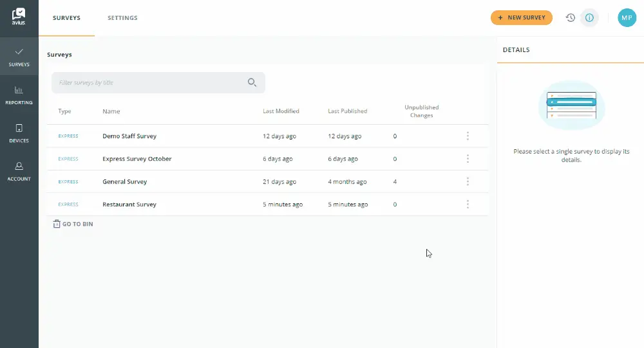Open options menu for Demo Staff Survey
This screenshot has height=348, width=644.
(x=468, y=136)
